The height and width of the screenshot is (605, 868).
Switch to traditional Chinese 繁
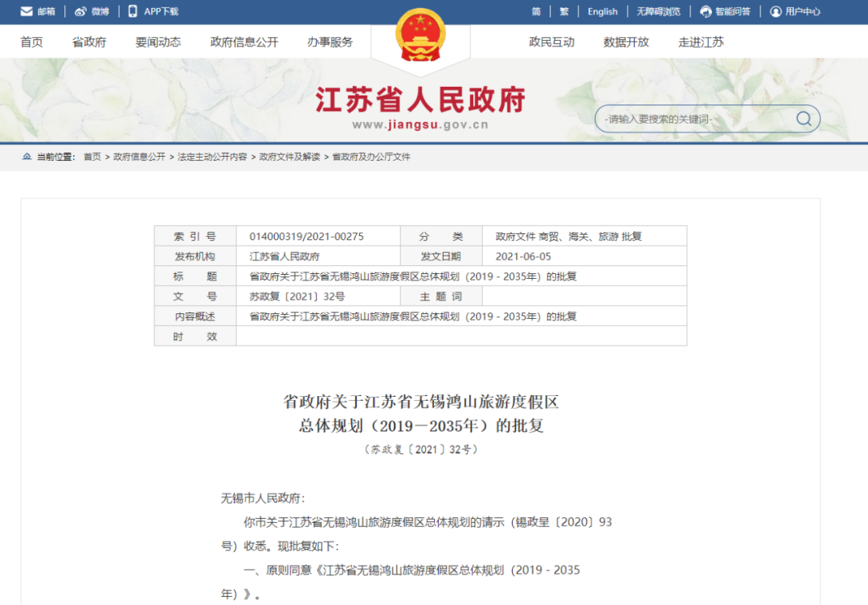pos(564,11)
